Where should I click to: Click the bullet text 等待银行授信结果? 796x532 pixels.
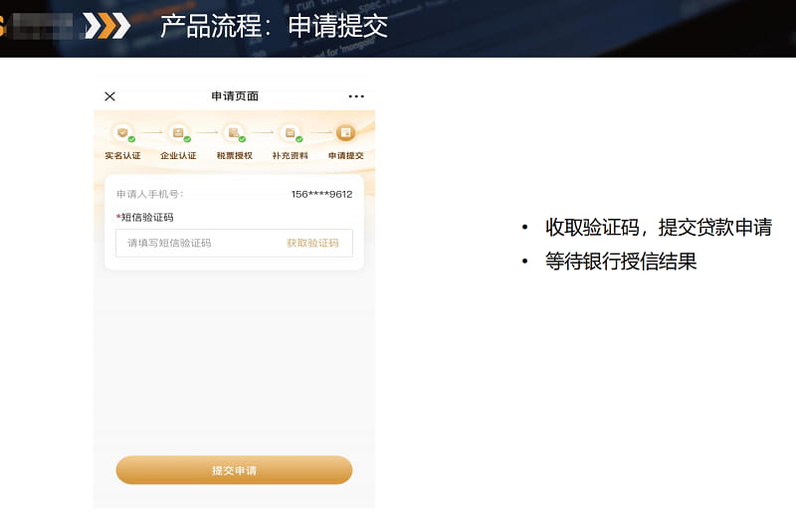coord(620,262)
